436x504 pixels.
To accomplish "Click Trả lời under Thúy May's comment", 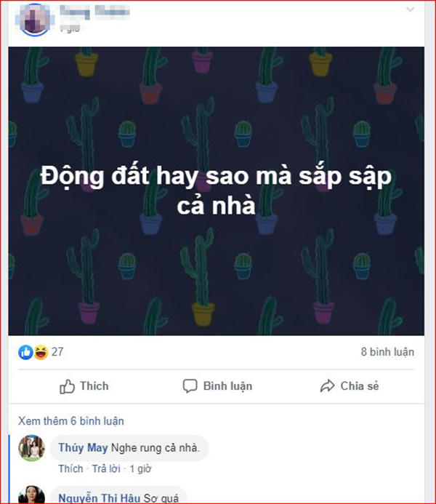I will coord(105,468).
